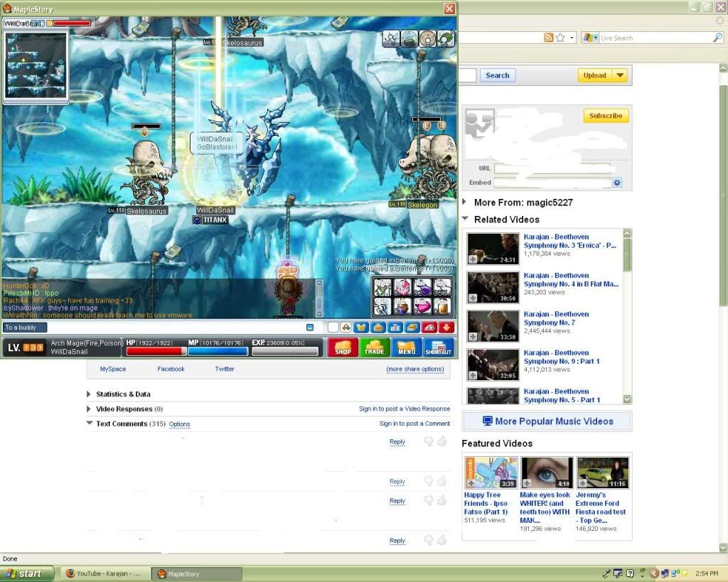Screen dimensions: 728x582
Task: Click 'Sign in to post a Comment' link
Action: click(x=414, y=424)
